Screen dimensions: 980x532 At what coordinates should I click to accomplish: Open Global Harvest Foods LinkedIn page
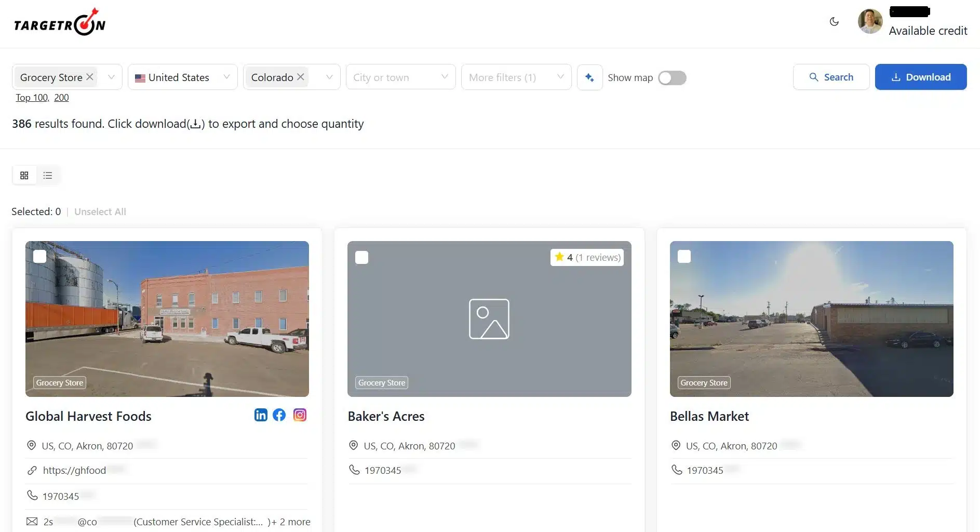pos(261,415)
